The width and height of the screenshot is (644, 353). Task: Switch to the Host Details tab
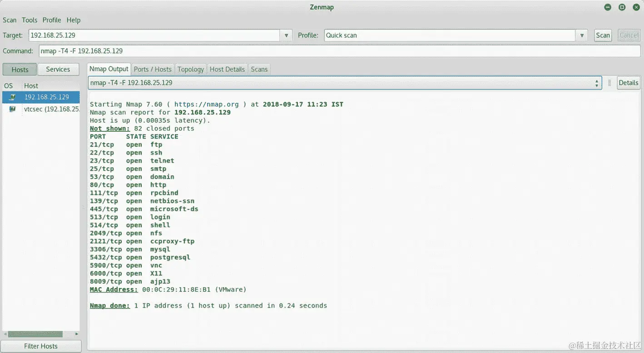click(x=228, y=69)
